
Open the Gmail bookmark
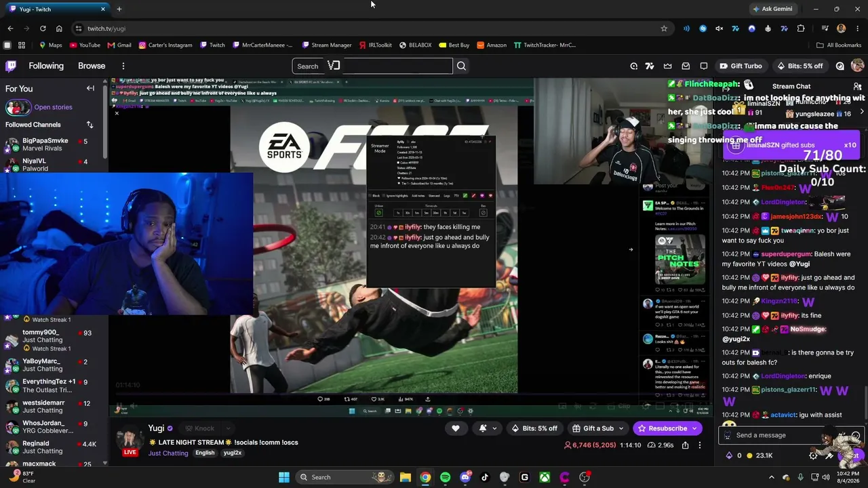tap(119, 45)
